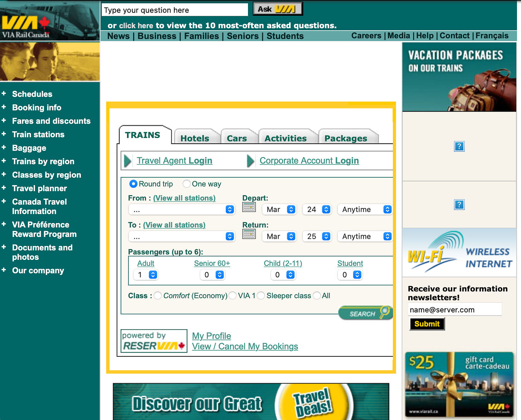Click the green arrow beside Corporate Account Login
The height and width of the screenshot is (420, 521).
[251, 161]
